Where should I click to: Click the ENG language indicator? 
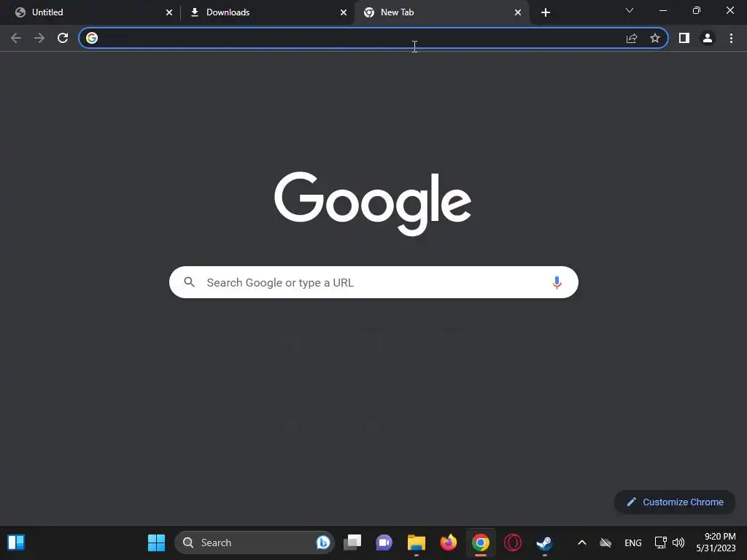tap(633, 542)
